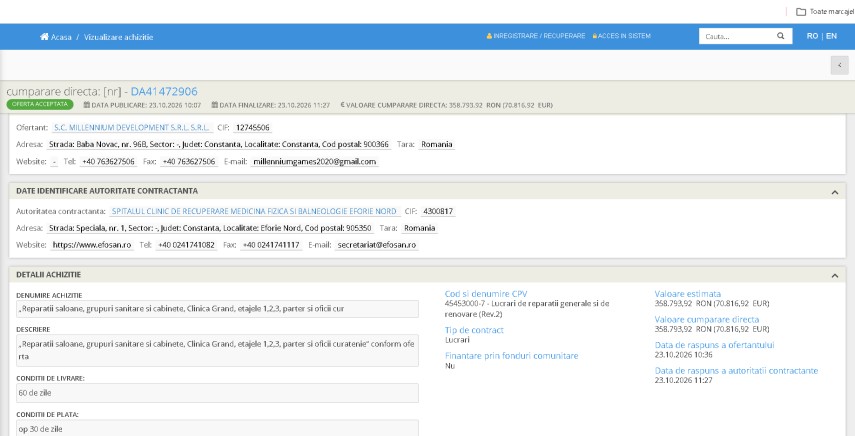Viewport: 855px width, 436px height.
Task: Click the Inregistrare user icon
Action: pos(489,36)
